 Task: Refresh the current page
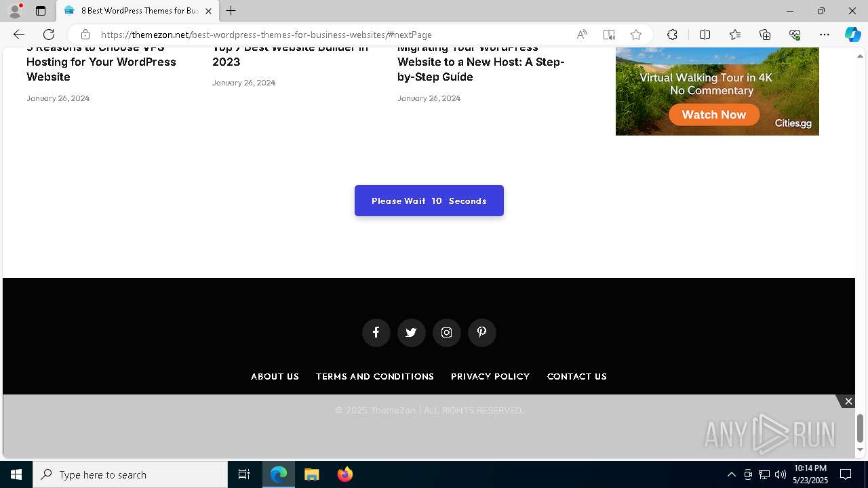pos(49,35)
